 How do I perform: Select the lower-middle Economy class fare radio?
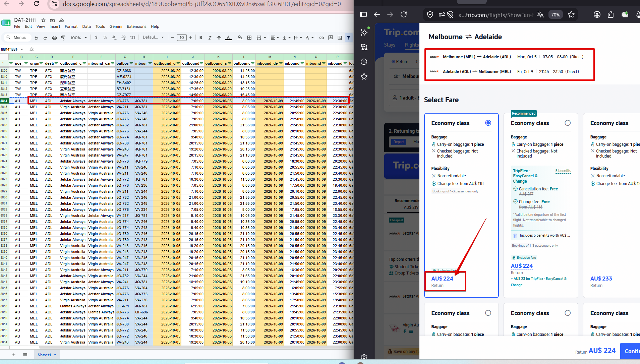(x=568, y=313)
